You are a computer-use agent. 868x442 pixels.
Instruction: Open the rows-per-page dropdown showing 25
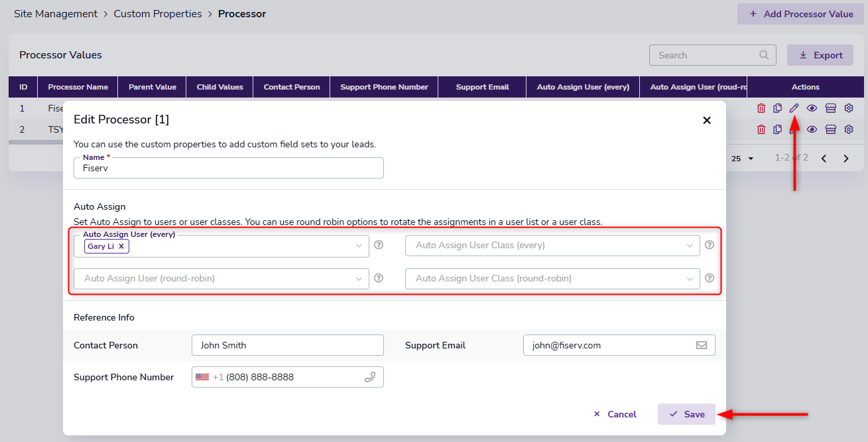point(743,159)
